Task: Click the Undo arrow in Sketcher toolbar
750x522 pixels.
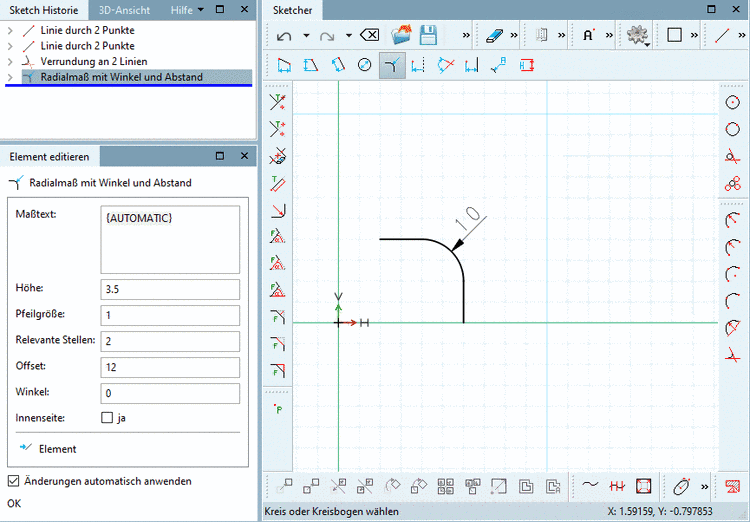Action: [284, 36]
